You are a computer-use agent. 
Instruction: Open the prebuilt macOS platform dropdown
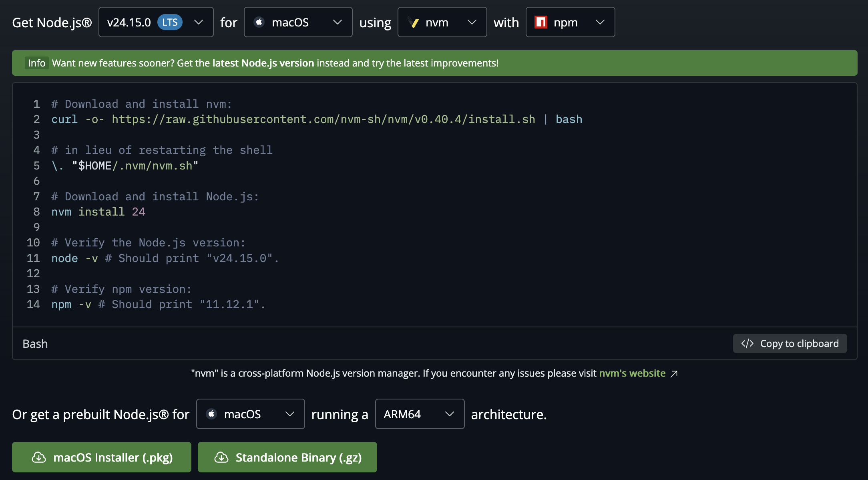pyautogui.click(x=250, y=414)
